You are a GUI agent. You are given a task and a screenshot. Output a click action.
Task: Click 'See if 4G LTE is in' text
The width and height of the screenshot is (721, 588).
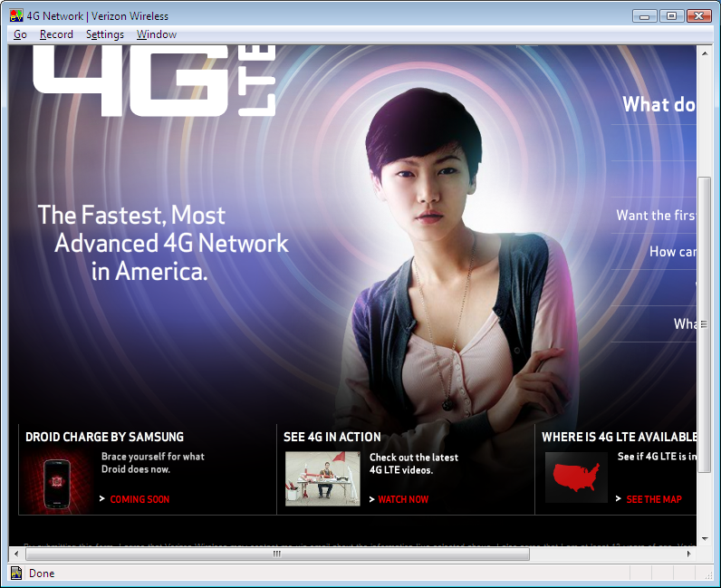[x=657, y=457]
